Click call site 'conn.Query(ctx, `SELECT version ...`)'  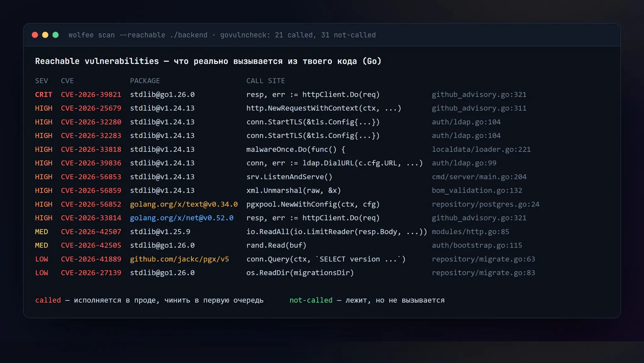(x=326, y=259)
